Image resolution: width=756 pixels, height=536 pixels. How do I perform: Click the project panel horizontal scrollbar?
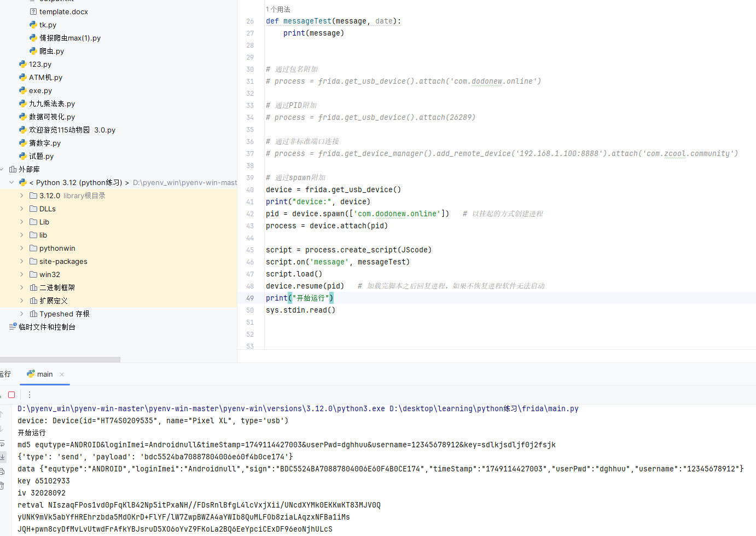point(60,360)
